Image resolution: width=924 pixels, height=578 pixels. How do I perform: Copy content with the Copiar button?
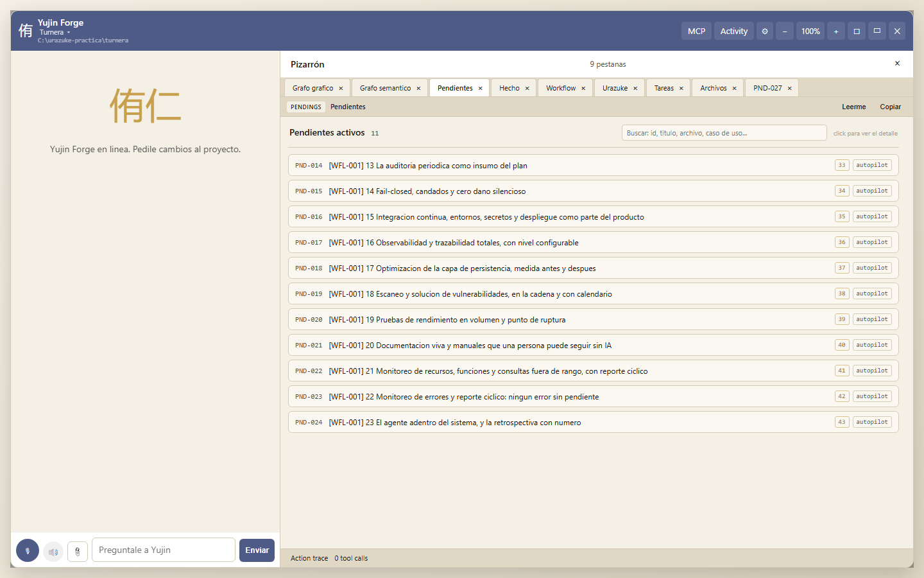[891, 107]
